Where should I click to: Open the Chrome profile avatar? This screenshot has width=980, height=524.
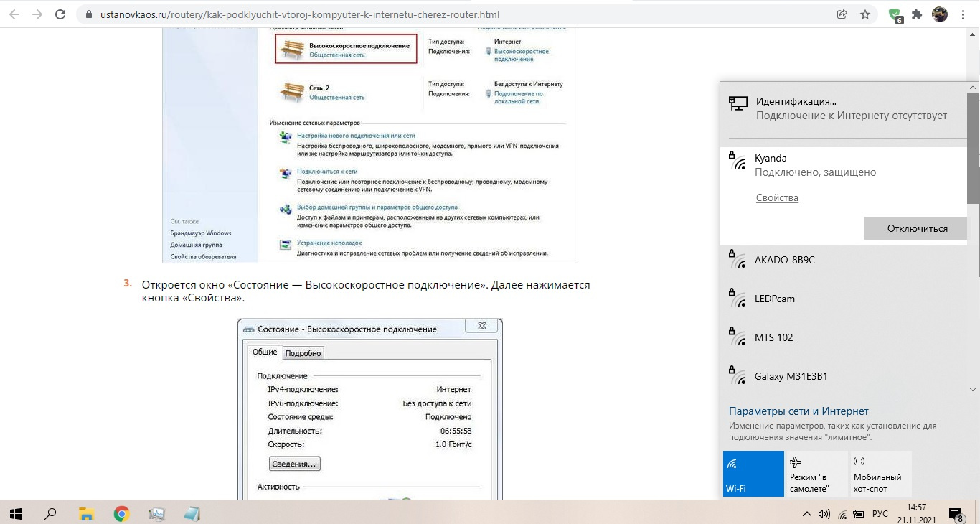[x=939, y=14]
